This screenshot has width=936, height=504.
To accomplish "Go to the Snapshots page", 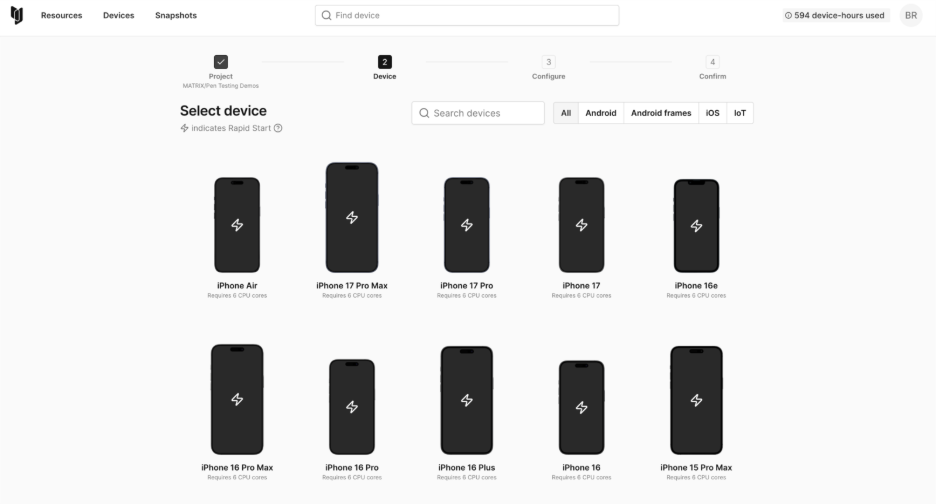I will (176, 16).
